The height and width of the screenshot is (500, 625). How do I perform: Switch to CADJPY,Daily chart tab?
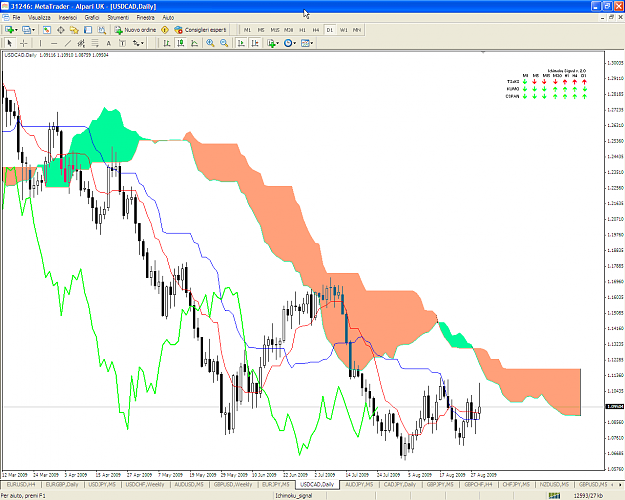click(x=399, y=484)
